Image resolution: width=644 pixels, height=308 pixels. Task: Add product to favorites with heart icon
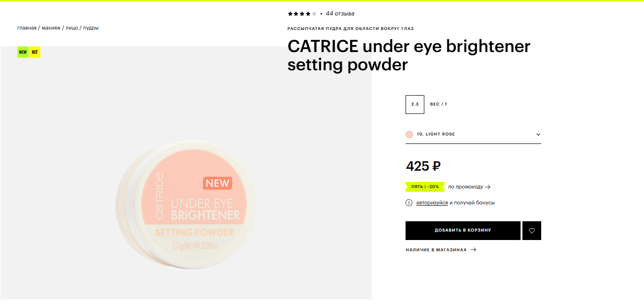[532, 231]
